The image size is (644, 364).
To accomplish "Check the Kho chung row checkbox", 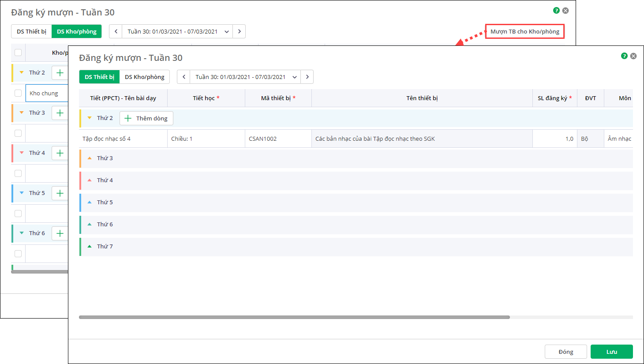I will (x=18, y=93).
